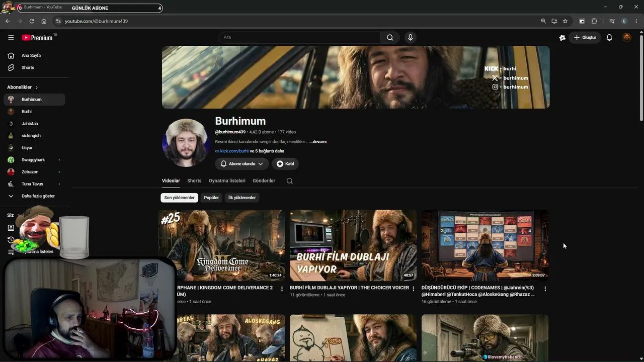Switch to the Videolar tab

click(x=171, y=181)
